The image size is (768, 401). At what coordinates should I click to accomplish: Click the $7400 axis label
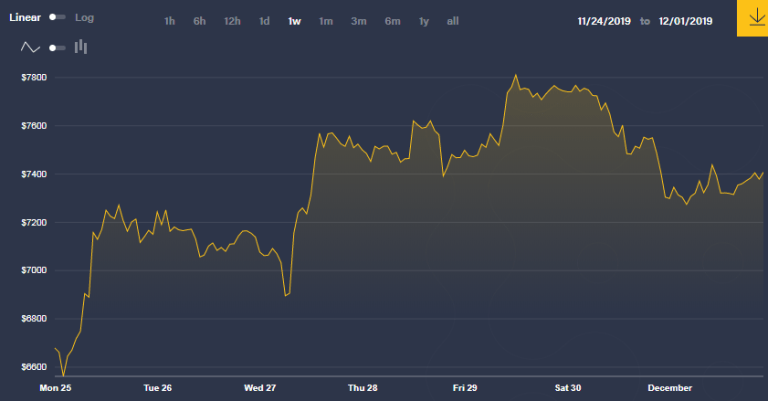tap(34, 174)
